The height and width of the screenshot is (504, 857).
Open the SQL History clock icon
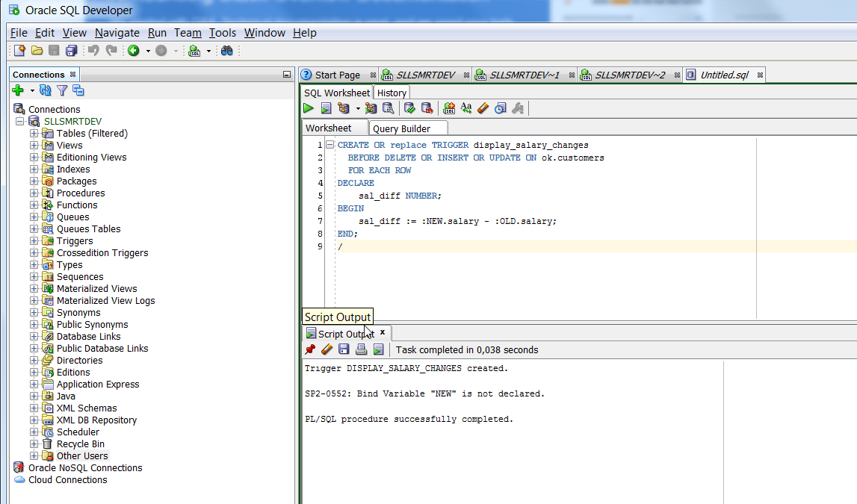click(500, 109)
